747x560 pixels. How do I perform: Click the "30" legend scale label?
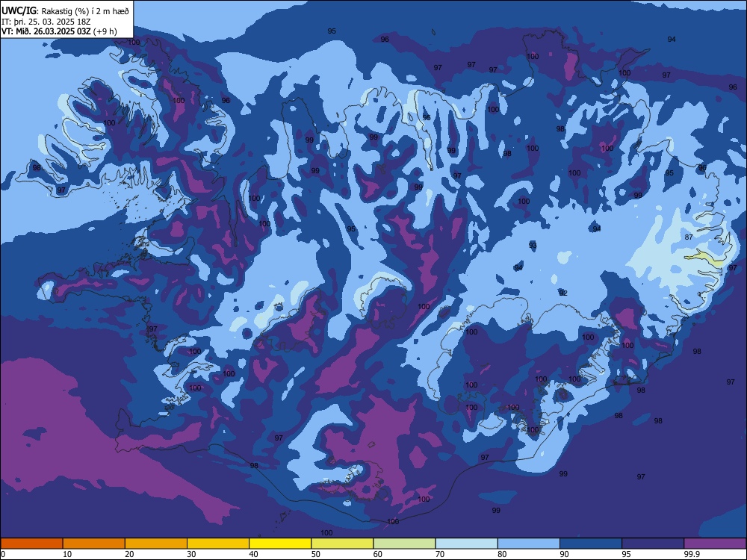[x=191, y=554]
